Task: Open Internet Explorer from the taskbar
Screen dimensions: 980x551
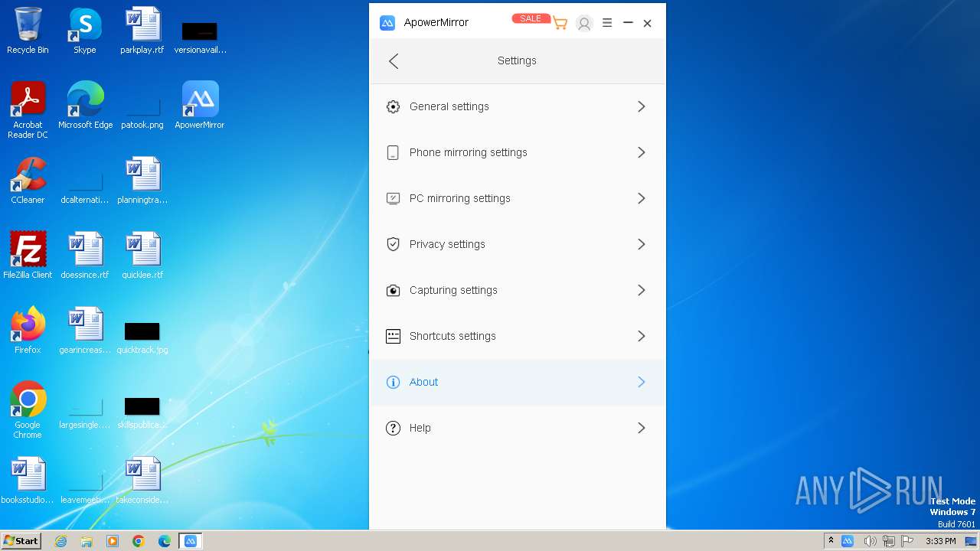Action: 60,541
